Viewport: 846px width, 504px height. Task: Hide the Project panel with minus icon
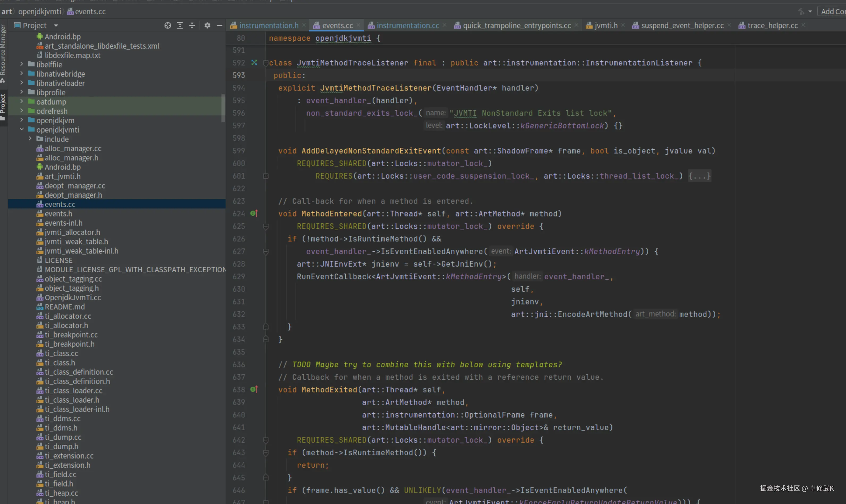(x=219, y=26)
